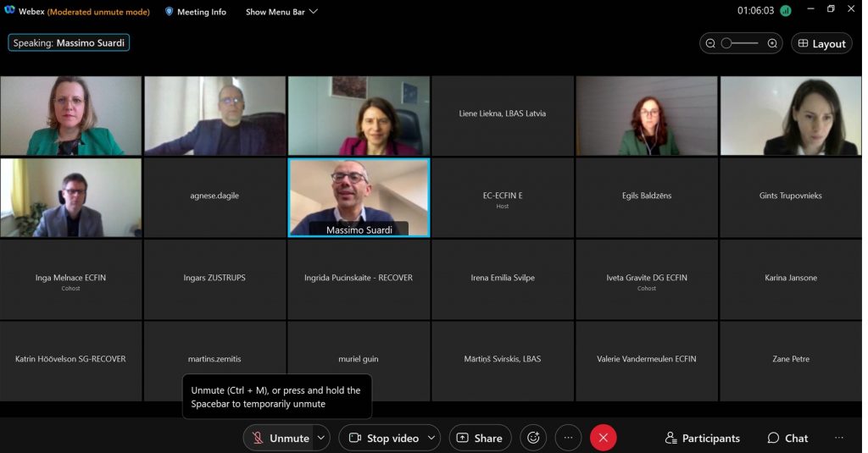This screenshot has height=453, width=868.
Task: Click the connection signal status icon
Action: click(786, 11)
